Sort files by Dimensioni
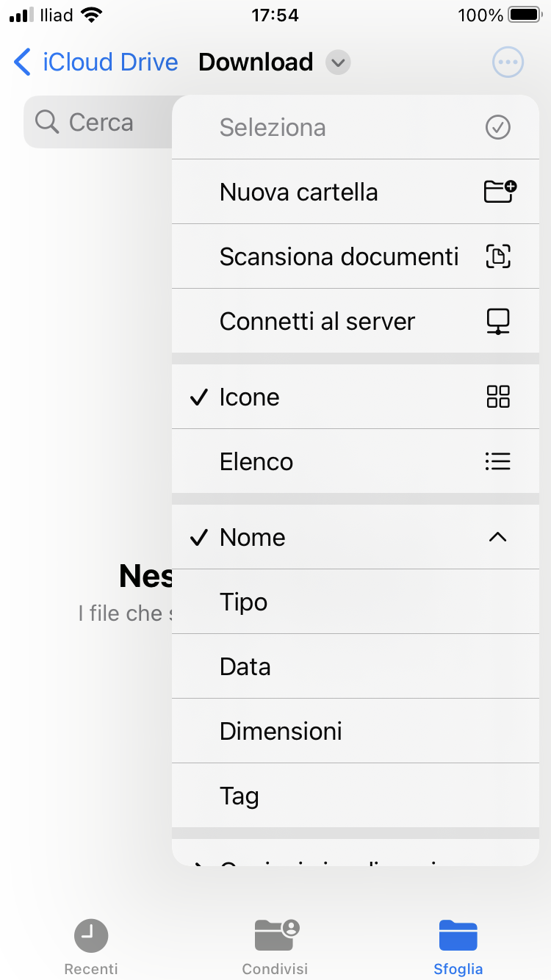 tap(356, 731)
